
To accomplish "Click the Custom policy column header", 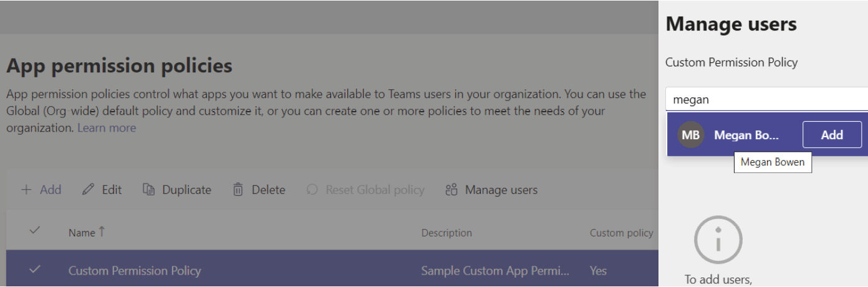I will point(621,233).
